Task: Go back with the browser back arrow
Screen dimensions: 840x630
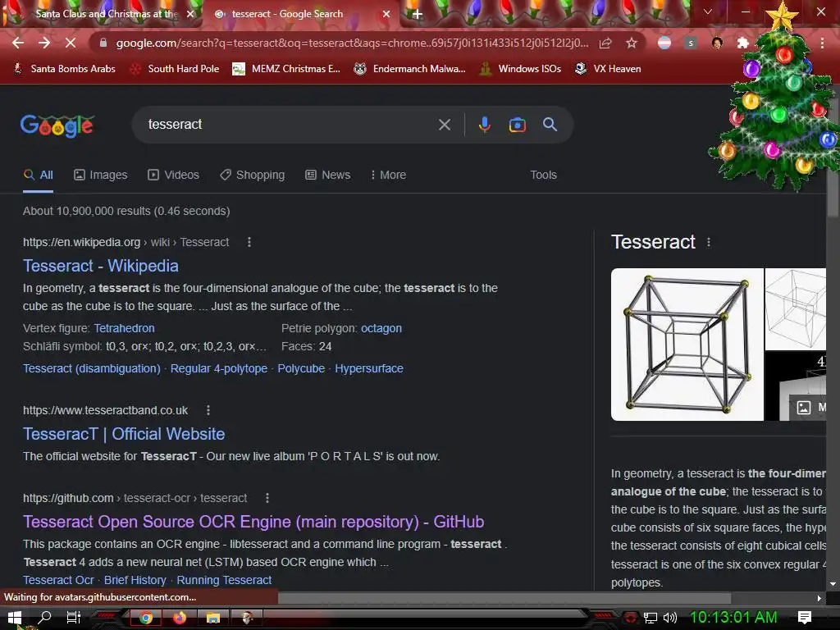Action: point(18,43)
